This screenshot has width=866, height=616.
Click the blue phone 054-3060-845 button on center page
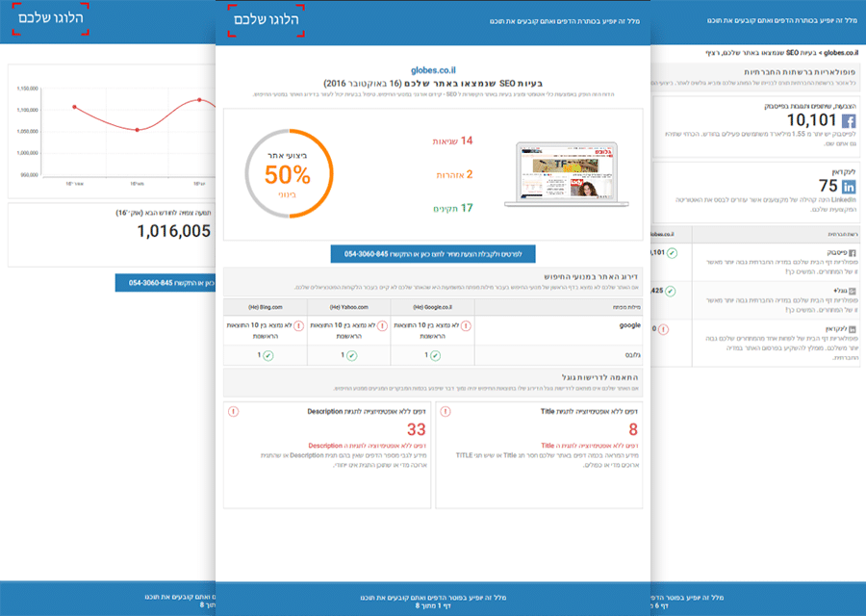tap(433, 254)
